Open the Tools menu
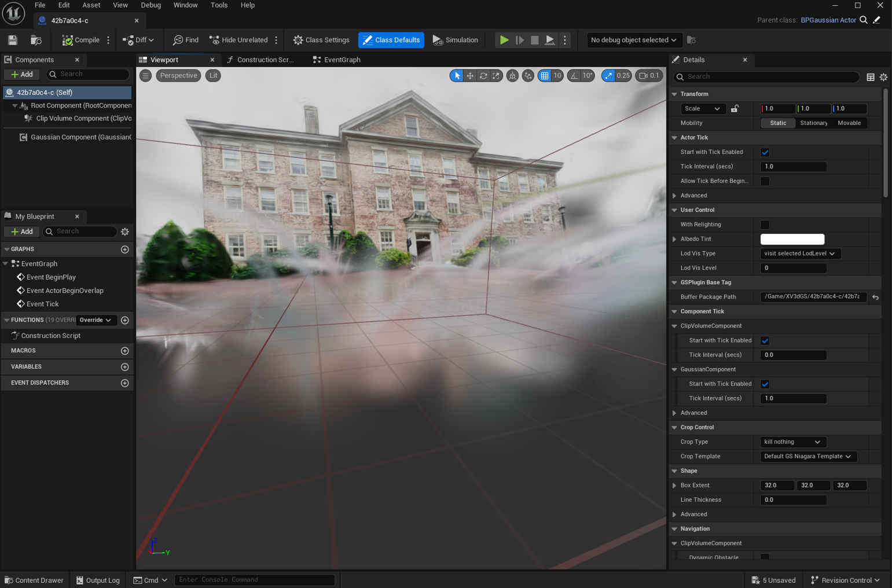892x588 pixels. [x=219, y=5]
